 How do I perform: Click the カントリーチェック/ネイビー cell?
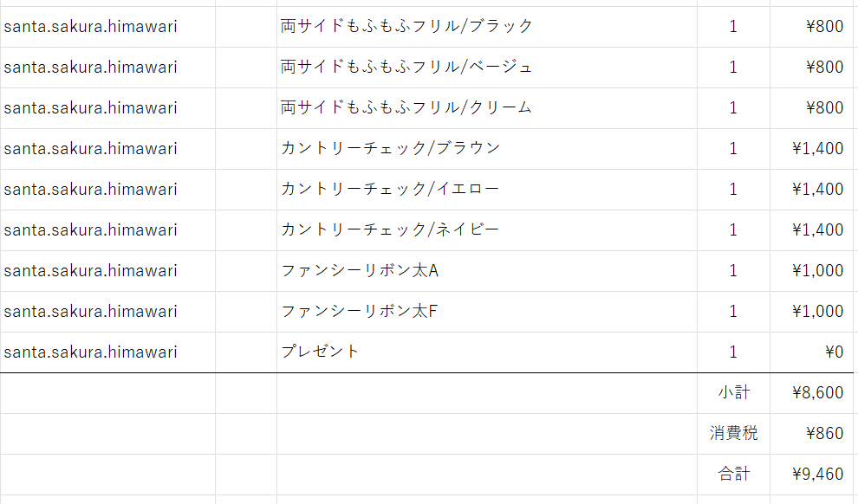click(x=392, y=229)
